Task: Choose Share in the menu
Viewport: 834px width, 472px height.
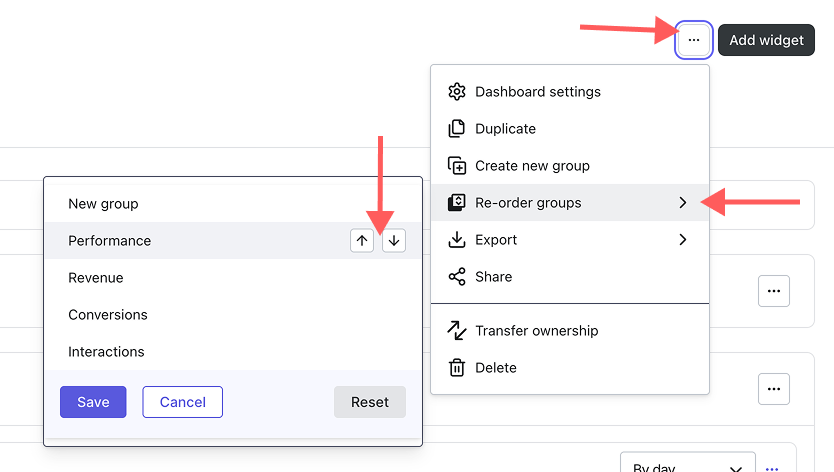Action: [570, 277]
